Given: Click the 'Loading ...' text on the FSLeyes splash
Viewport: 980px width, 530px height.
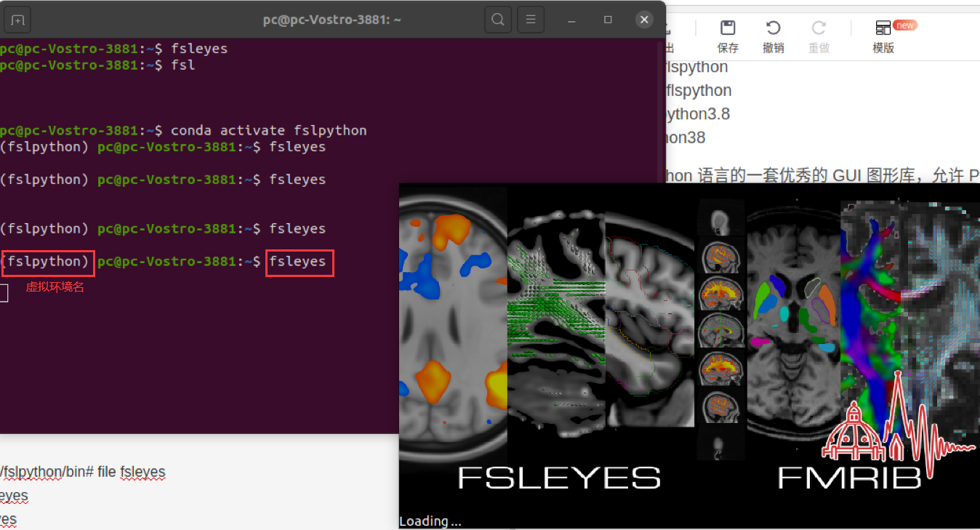Looking at the screenshot, I should click(430, 521).
